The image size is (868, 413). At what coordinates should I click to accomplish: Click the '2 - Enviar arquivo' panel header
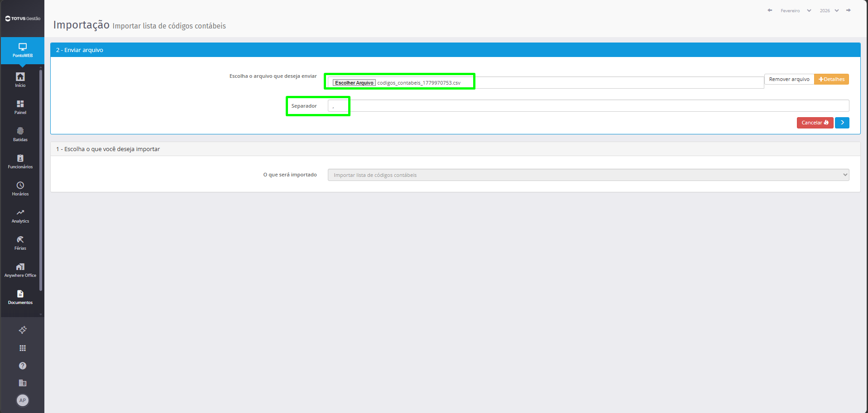[456, 50]
